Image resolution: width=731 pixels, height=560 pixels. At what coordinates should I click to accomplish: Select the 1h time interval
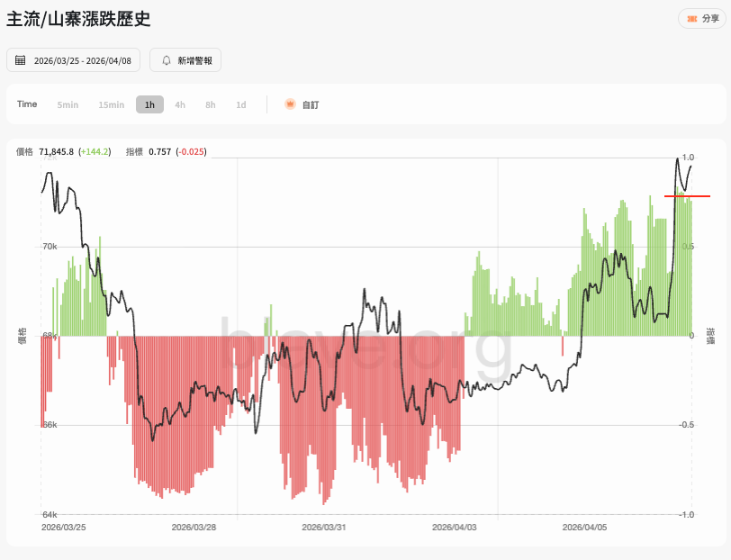pyautogui.click(x=149, y=104)
